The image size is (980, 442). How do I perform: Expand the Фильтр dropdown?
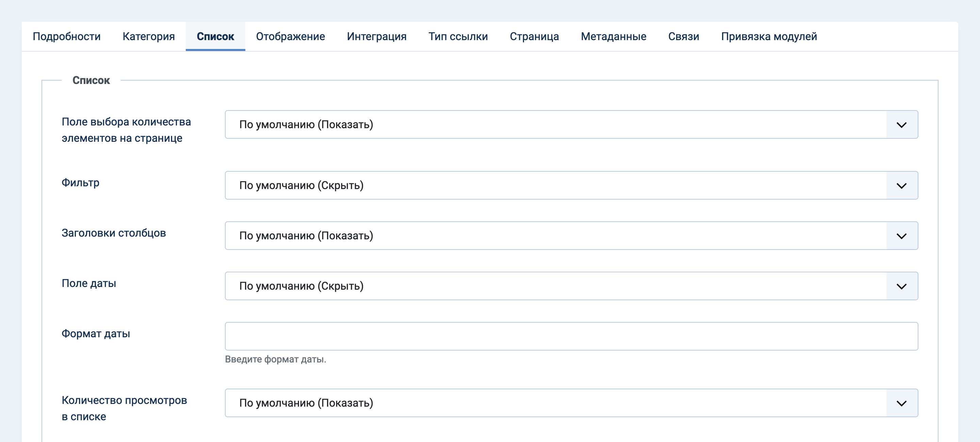point(571,185)
